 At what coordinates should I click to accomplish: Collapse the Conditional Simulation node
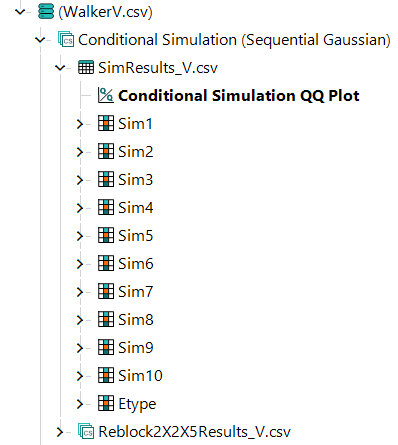coord(40,40)
